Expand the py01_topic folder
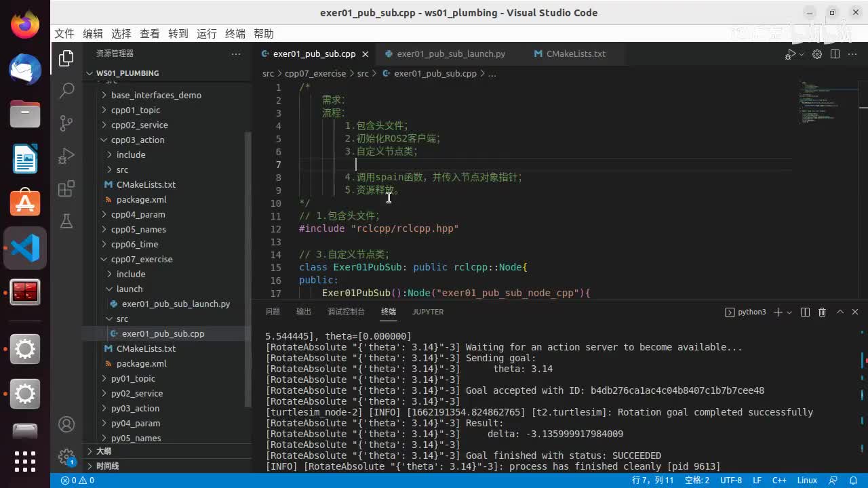 coord(133,378)
